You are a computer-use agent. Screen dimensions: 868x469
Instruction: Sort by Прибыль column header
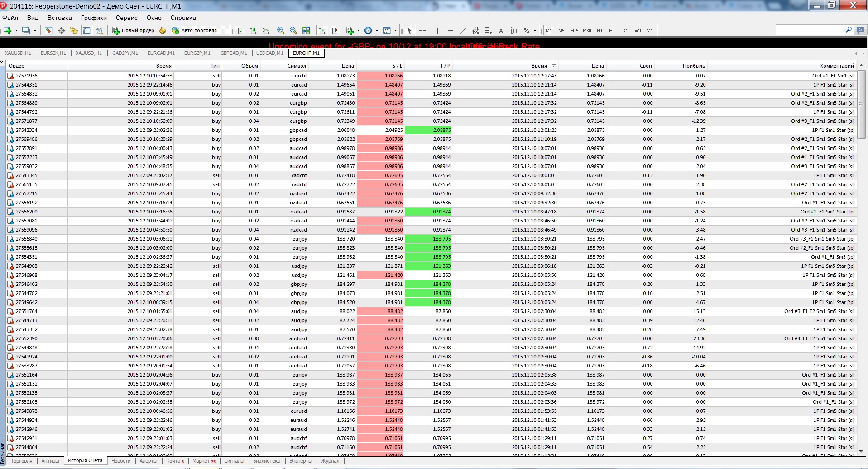pyautogui.click(x=680, y=66)
